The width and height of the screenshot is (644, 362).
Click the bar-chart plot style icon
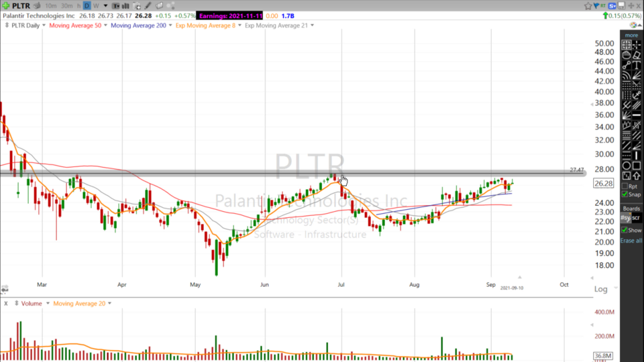pos(125,6)
